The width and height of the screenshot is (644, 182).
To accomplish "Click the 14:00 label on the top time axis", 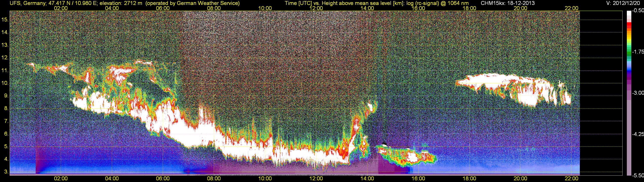I will coord(367,8).
